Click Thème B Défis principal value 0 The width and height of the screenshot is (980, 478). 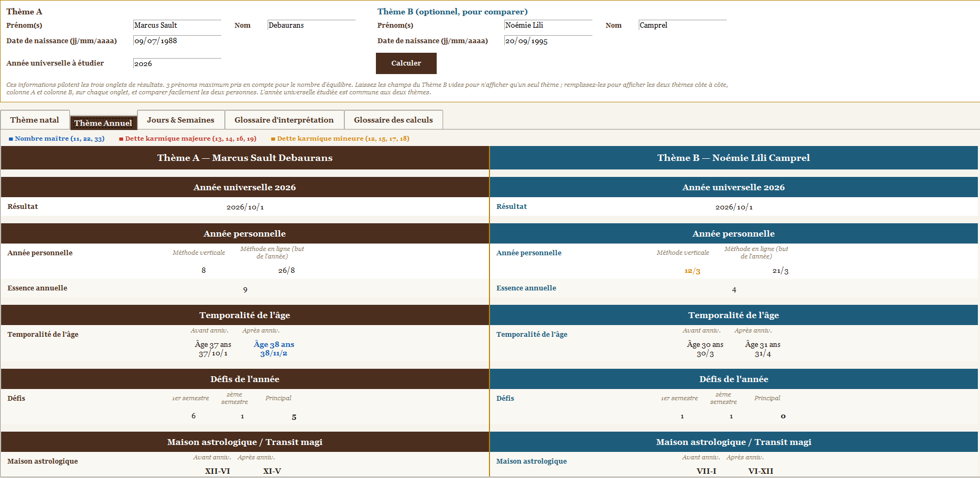coord(783,416)
